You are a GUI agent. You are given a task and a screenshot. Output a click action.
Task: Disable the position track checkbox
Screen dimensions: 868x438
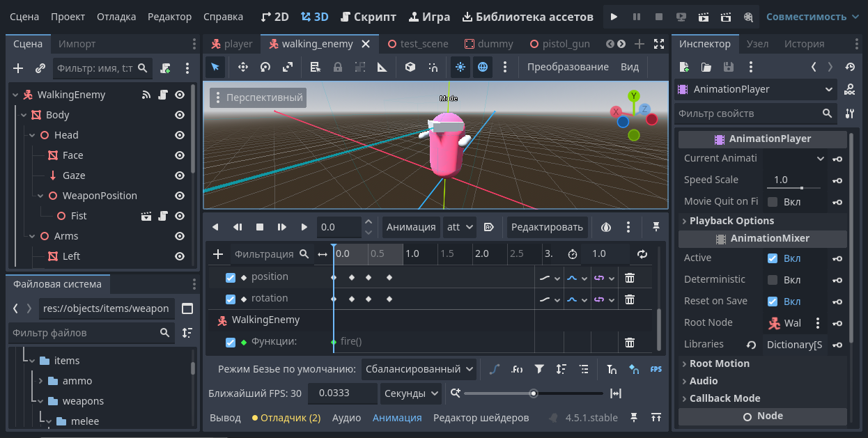pos(231,277)
